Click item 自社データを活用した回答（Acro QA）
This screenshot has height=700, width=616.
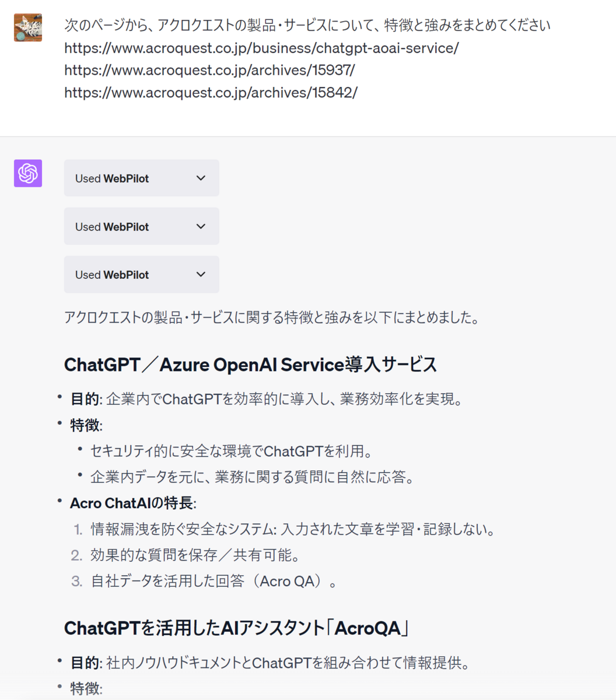[x=214, y=581]
